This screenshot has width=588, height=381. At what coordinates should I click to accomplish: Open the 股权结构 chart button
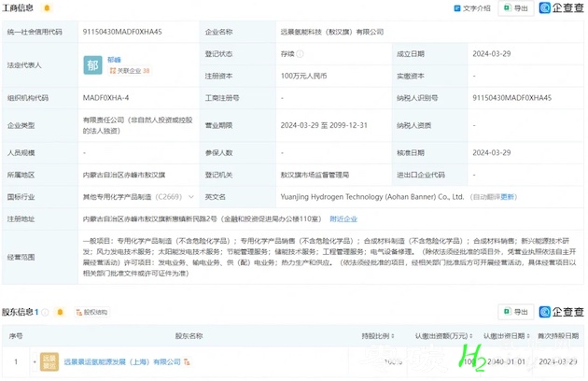(91, 312)
